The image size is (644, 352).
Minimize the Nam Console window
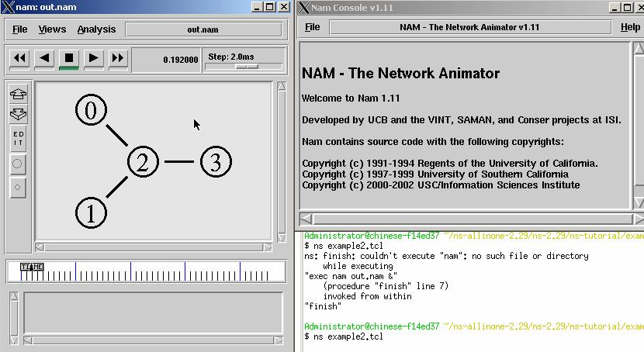615,8
